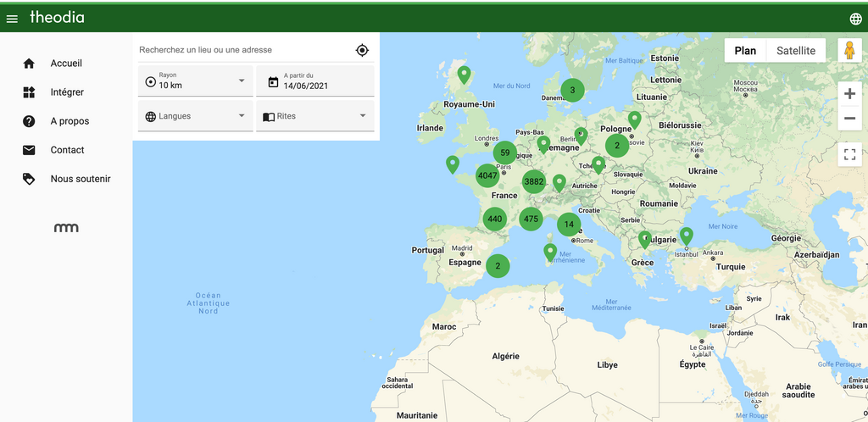
Task: Zoom in with the plus button
Action: (849, 94)
